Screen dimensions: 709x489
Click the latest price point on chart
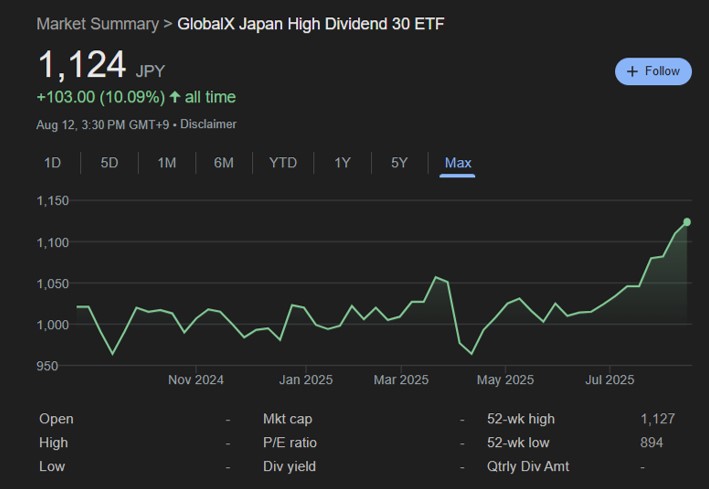point(687,222)
